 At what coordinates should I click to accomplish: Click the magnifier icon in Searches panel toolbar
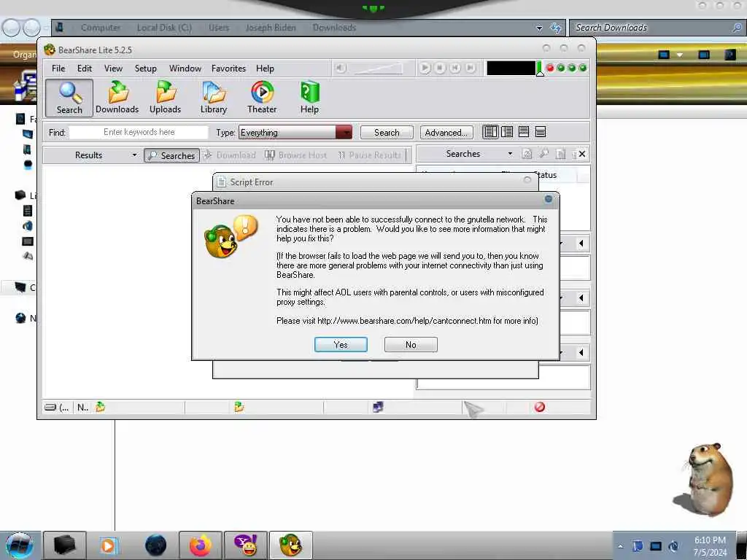(543, 154)
